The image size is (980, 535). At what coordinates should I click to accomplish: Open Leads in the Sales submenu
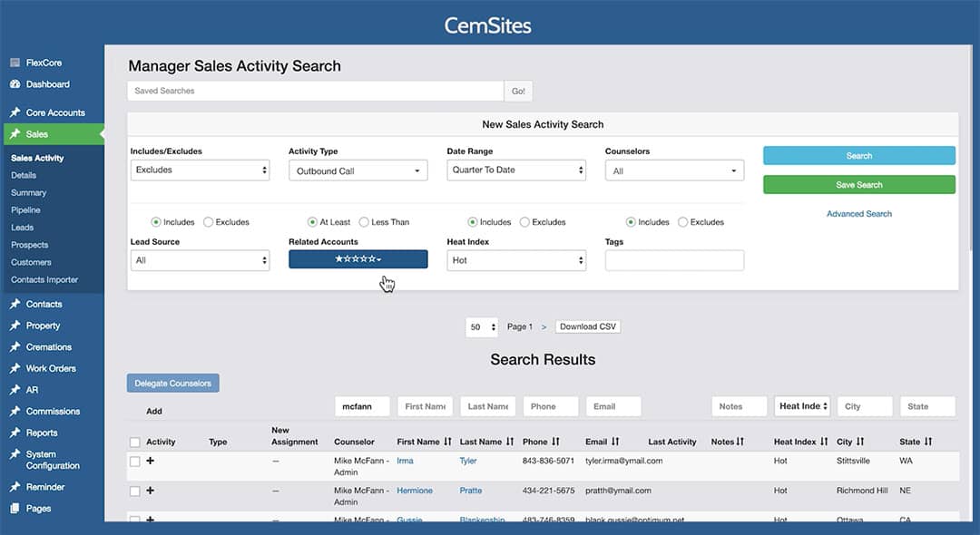(23, 228)
